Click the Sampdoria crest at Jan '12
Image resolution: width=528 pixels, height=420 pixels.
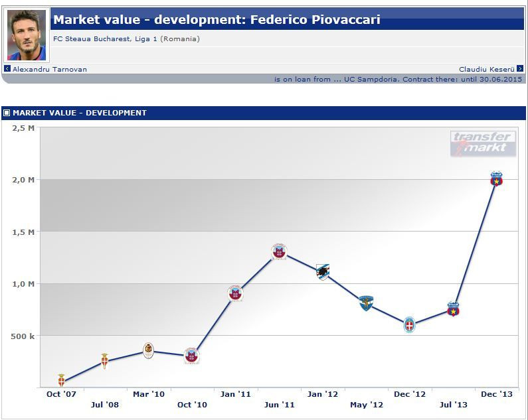coord(323,271)
